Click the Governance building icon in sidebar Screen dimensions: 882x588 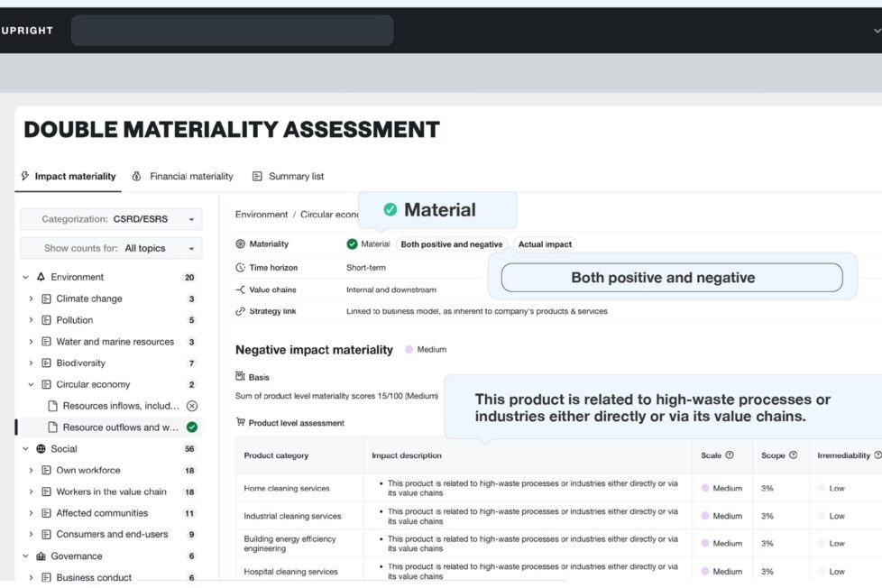41,556
